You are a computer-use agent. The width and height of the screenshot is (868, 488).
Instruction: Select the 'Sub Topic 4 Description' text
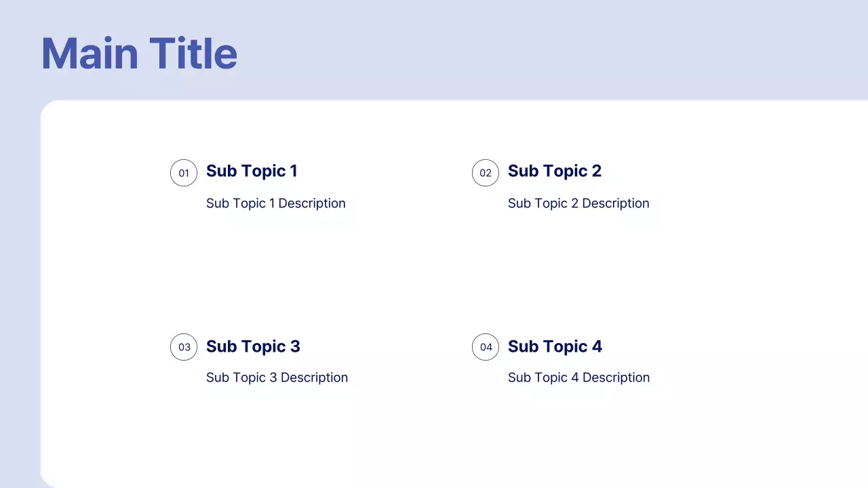(578, 378)
